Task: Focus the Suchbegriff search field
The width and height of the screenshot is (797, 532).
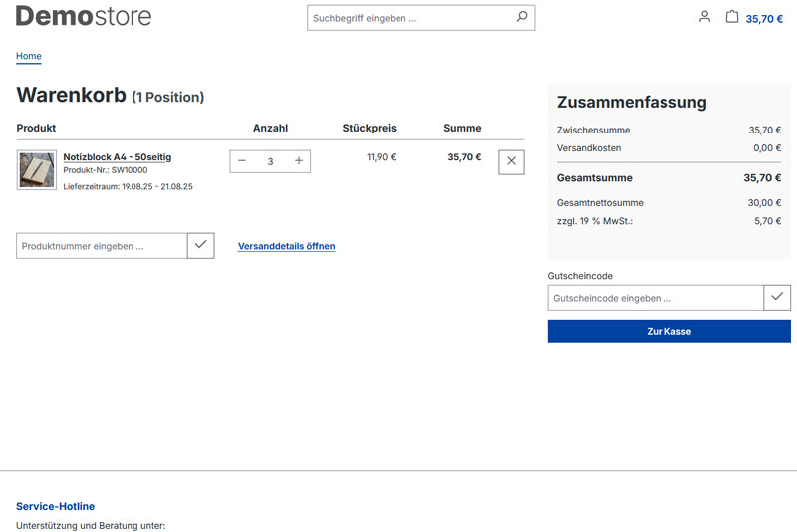Action: pos(408,18)
